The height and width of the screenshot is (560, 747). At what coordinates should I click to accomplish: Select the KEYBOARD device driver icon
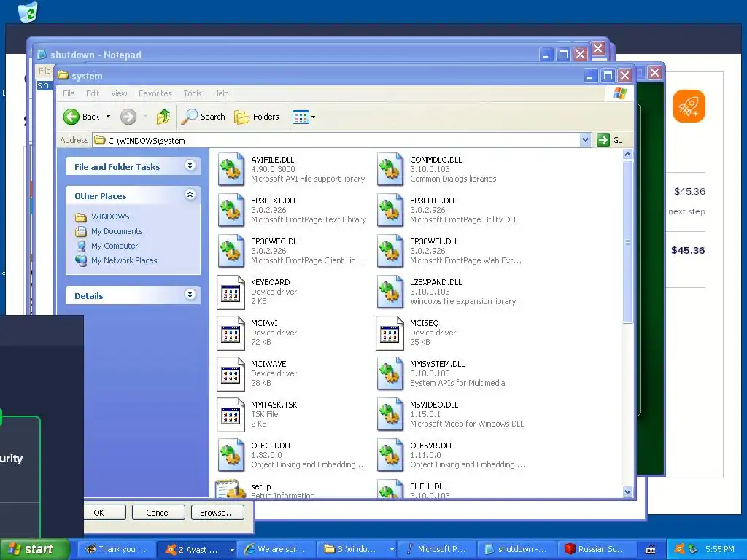(231, 292)
